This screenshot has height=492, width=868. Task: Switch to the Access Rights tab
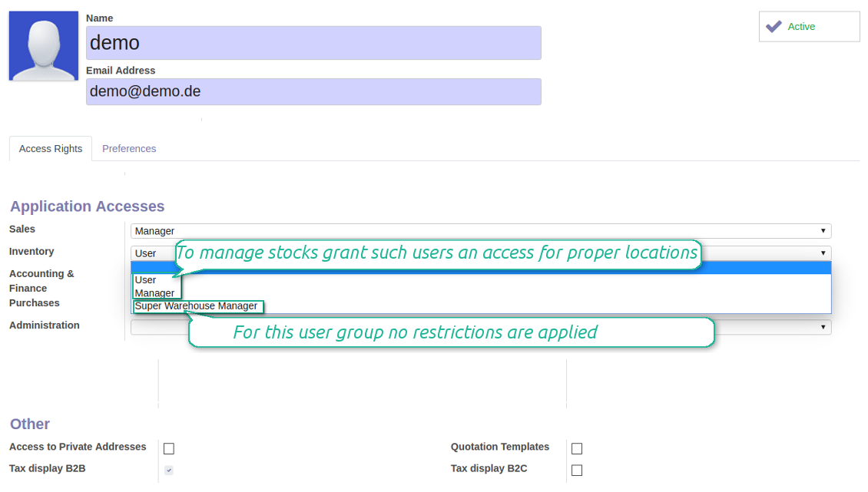(x=51, y=149)
